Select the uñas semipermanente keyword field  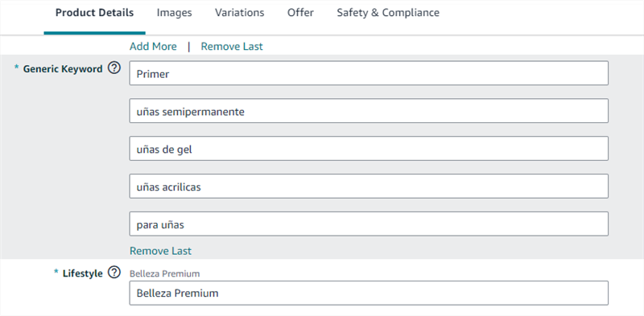click(369, 111)
